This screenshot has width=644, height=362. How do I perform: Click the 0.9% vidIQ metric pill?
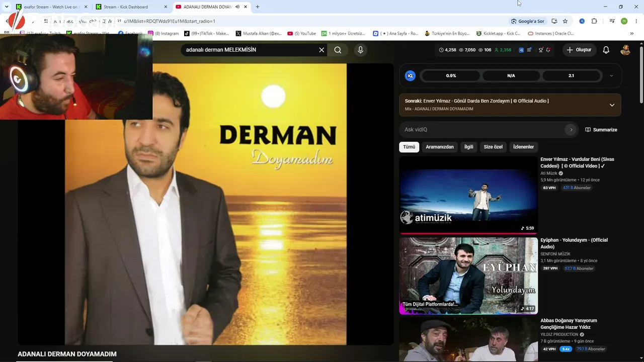451,75
